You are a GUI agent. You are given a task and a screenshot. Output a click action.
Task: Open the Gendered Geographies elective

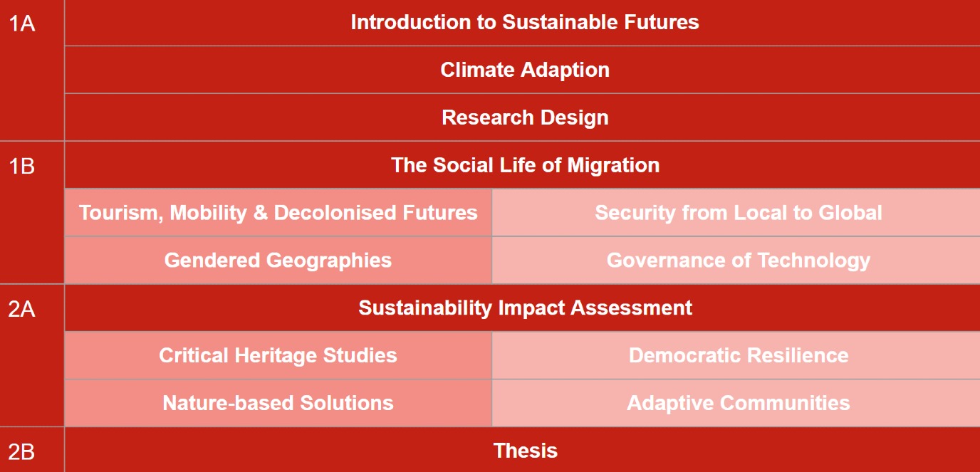[x=278, y=261]
